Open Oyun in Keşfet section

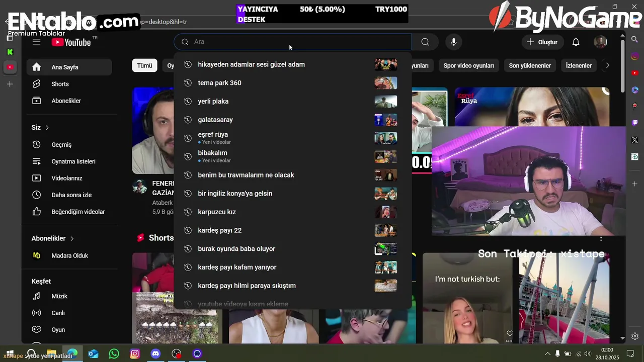pyautogui.click(x=69, y=330)
